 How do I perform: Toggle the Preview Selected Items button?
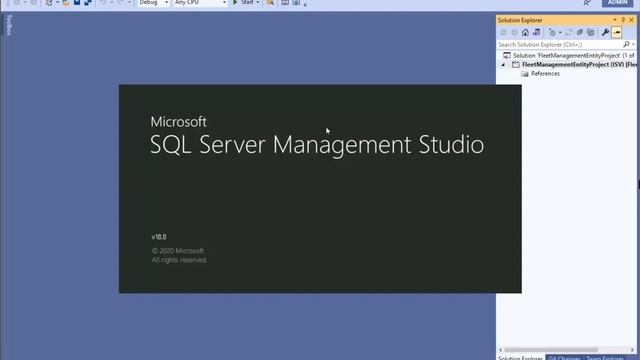617,32
